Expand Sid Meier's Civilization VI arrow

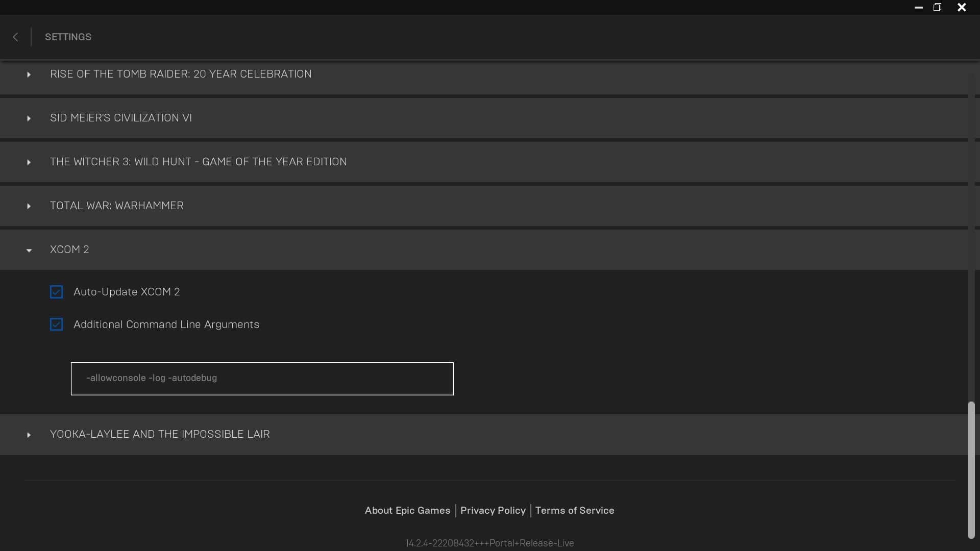29,118
